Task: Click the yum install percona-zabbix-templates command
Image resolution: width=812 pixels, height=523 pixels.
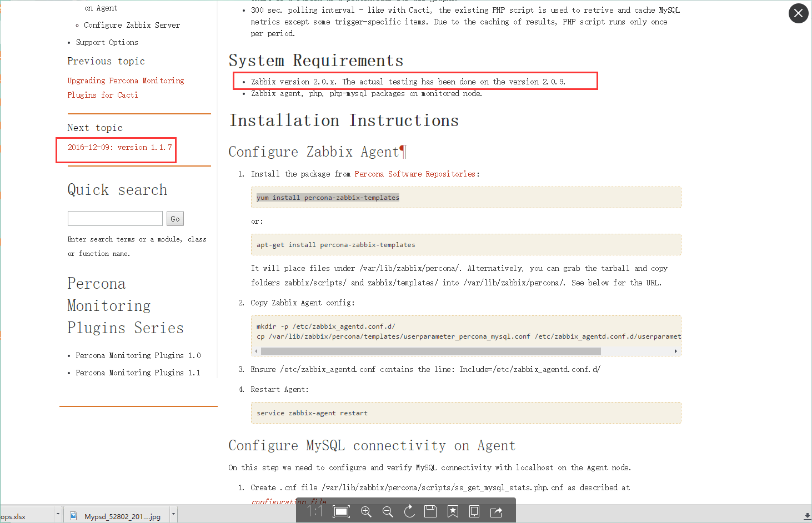Action: coord(328,198)
